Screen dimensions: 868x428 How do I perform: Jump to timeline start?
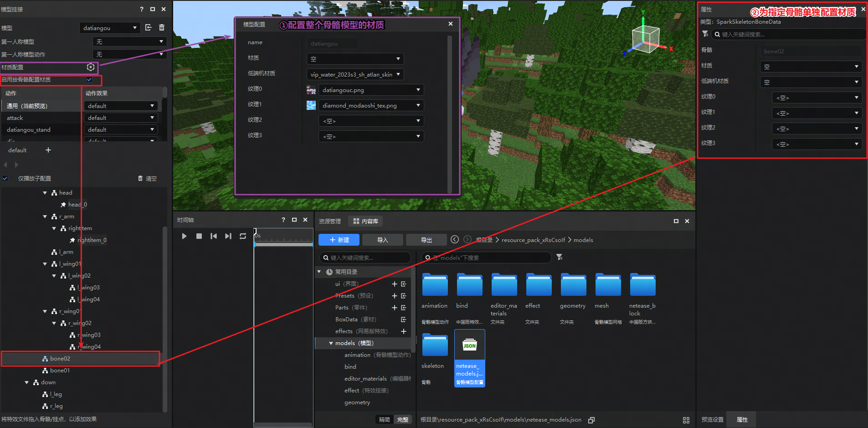point(214,236)
